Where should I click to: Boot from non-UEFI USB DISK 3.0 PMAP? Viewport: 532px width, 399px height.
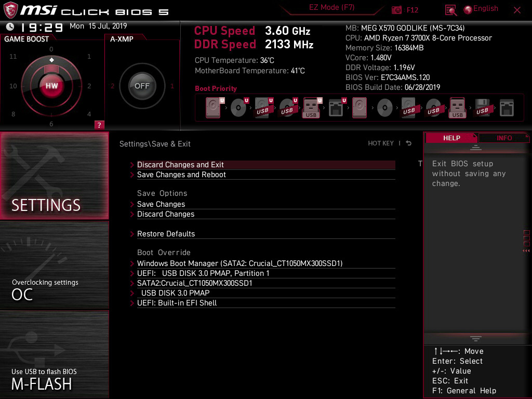pyautogui.click(x=266, y=293)
